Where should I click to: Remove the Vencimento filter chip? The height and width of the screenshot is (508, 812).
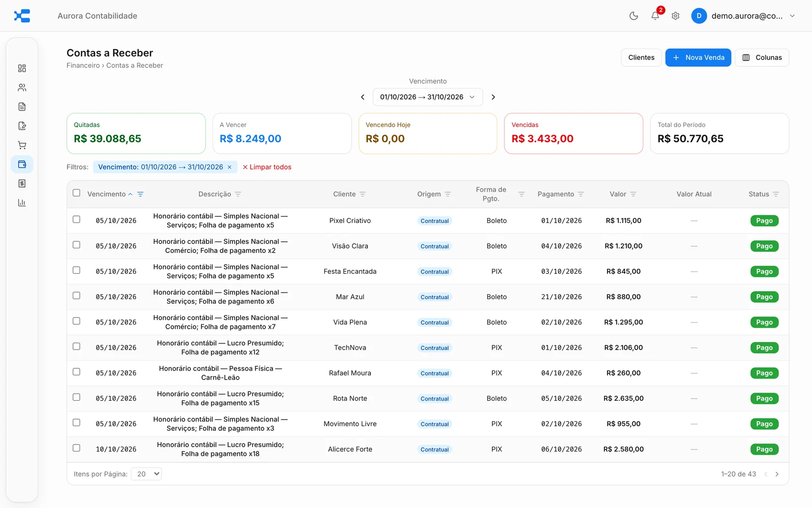pyautogui.click(x=229, y=167)
